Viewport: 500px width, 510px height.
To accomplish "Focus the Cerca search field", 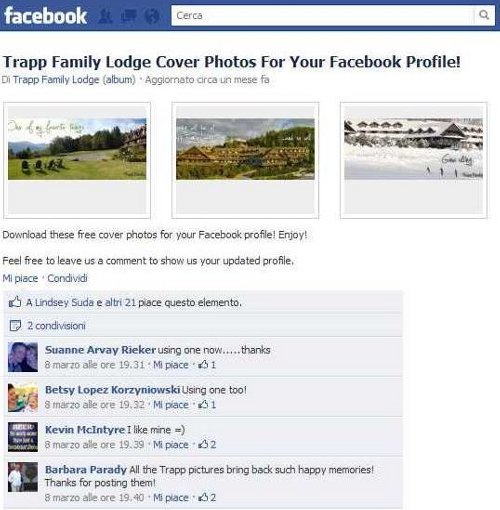I will pos(322,15).
